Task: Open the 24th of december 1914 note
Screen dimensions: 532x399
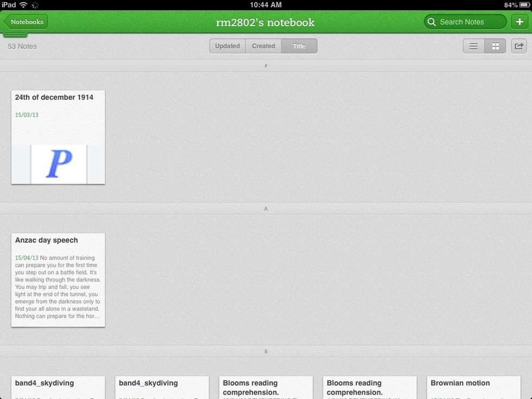Action: click(58, 137)
